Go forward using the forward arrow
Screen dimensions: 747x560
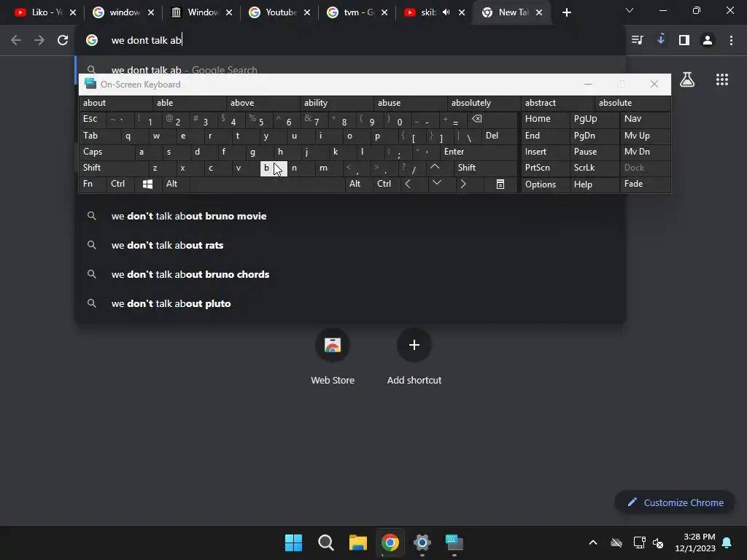pos(39,40)
